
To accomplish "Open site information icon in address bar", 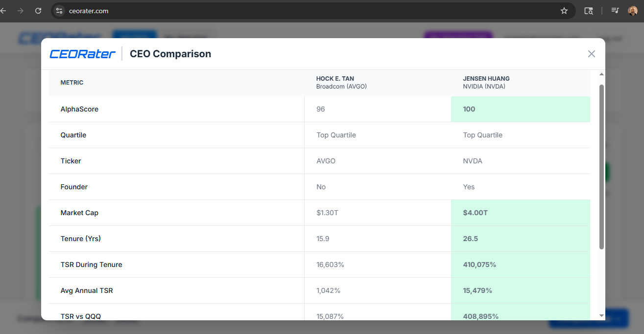I will tap(59, 11).
